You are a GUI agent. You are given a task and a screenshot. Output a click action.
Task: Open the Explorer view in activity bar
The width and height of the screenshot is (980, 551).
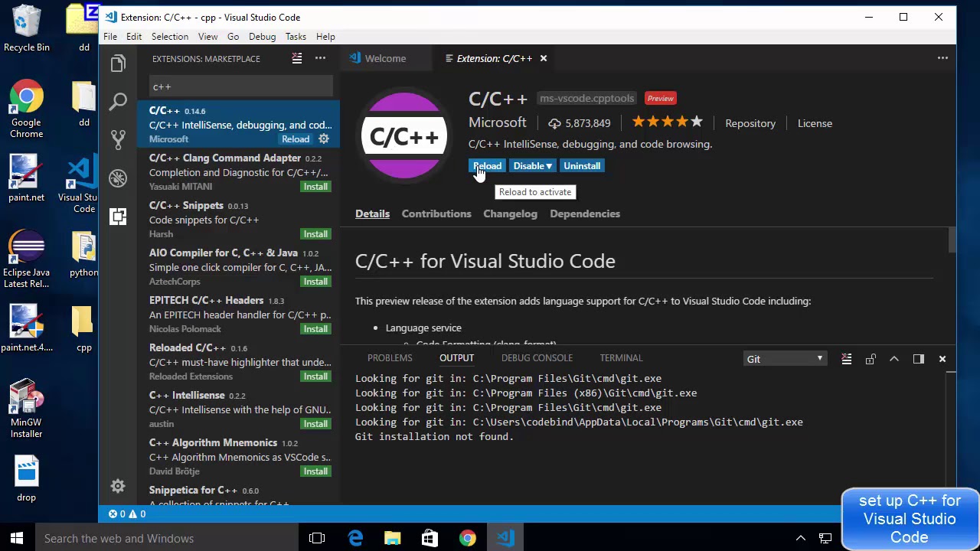pos(118,64)
